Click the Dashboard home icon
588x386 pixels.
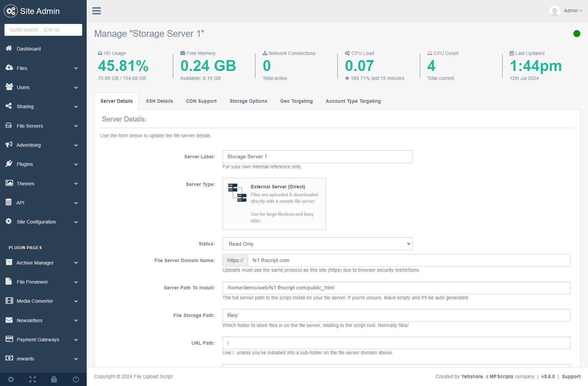click(x=9, y=48)
